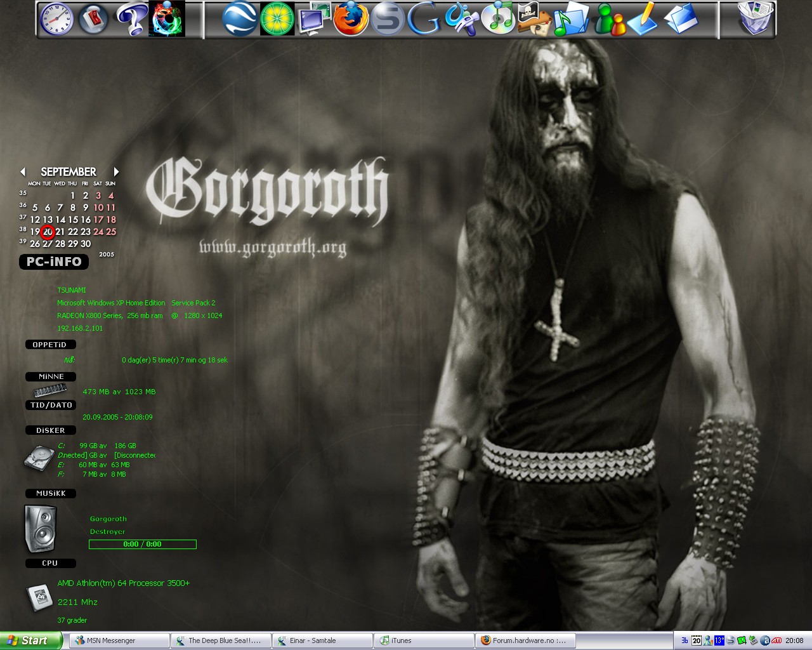Click the blue 36 temperature tray icon

click(684, 640)
